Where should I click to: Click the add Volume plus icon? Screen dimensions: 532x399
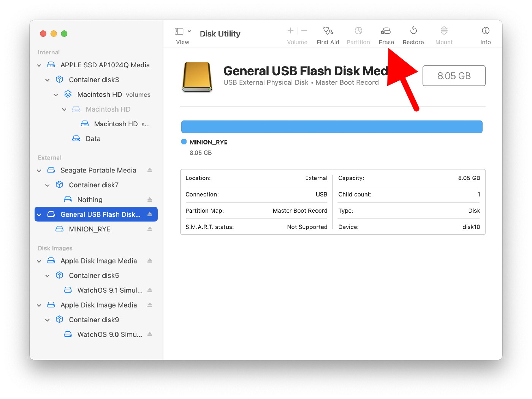[290, 30]
